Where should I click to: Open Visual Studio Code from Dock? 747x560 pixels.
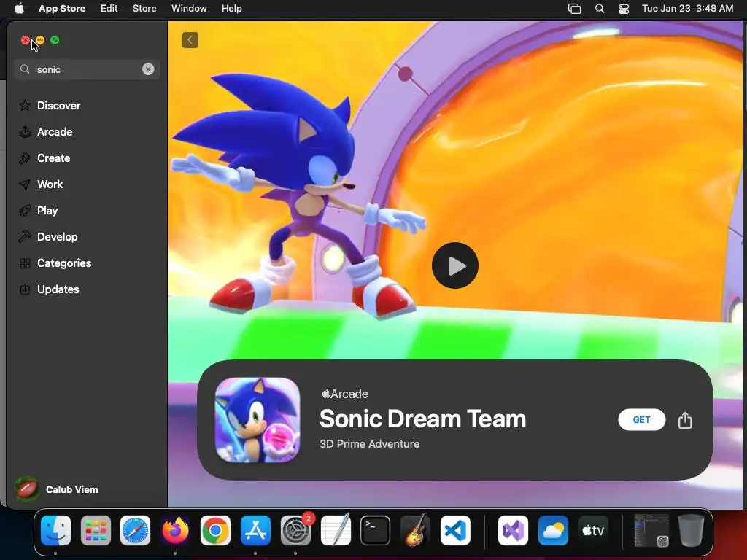point(455,530)
